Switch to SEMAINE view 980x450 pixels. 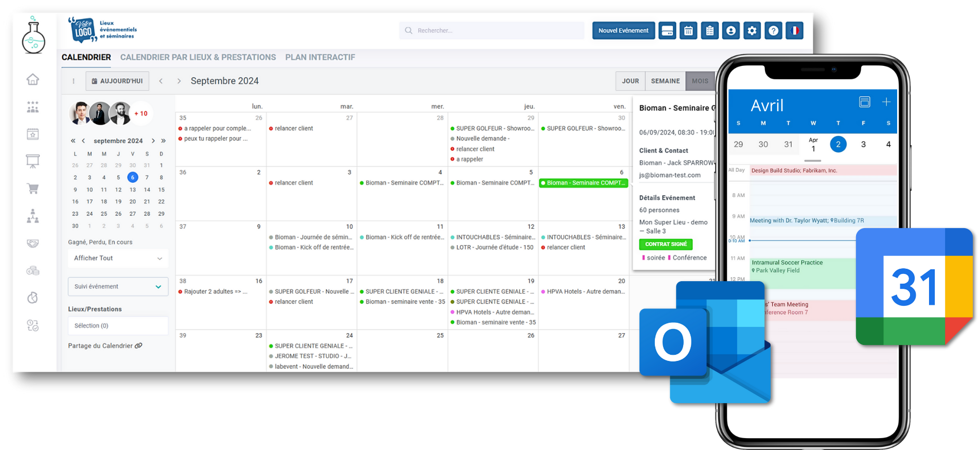tap(665, 81)
